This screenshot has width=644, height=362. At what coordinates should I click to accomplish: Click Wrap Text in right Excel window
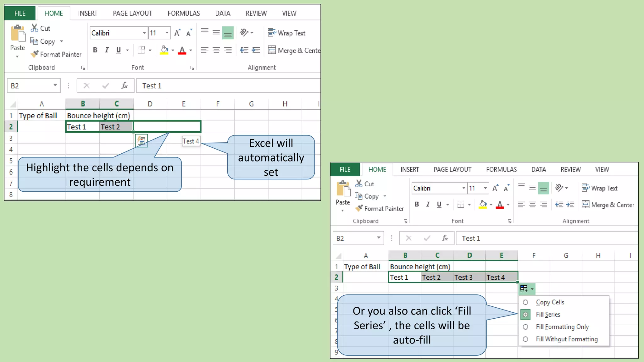(x=599, y=188)
